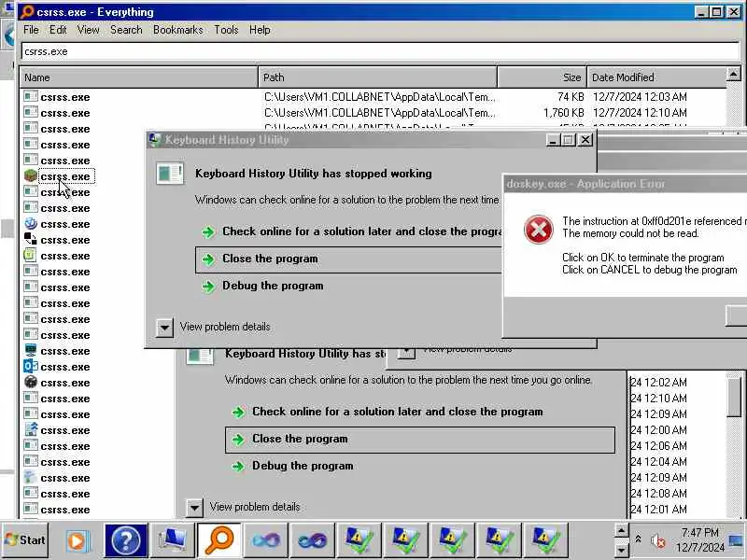Image resolution: width=747 pixels, height=560 pixels.
Task: Show hidden tray icons with the double chevron
Action: [639, 539]
